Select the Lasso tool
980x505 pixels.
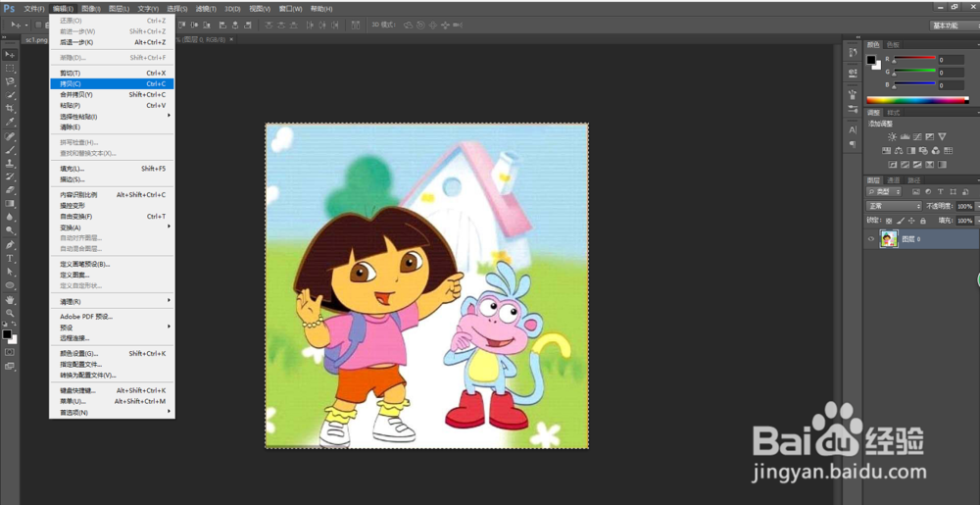(10, 81)
